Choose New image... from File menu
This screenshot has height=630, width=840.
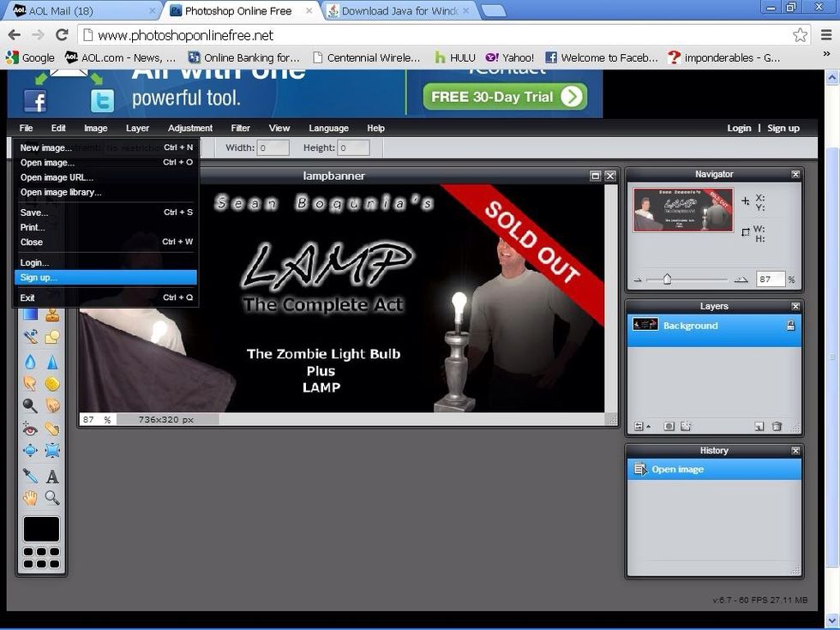tap(106, 147)
